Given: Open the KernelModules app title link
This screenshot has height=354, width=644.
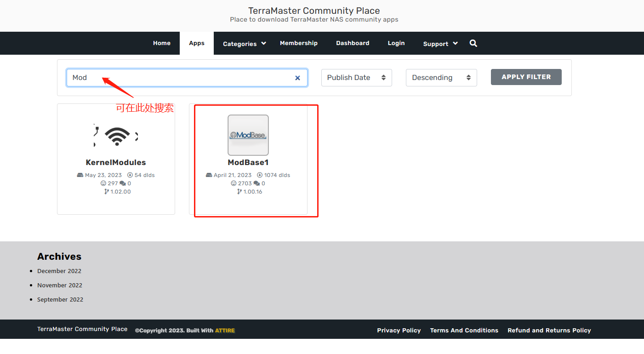Looking at the screenshot, I should coord(116,162).
